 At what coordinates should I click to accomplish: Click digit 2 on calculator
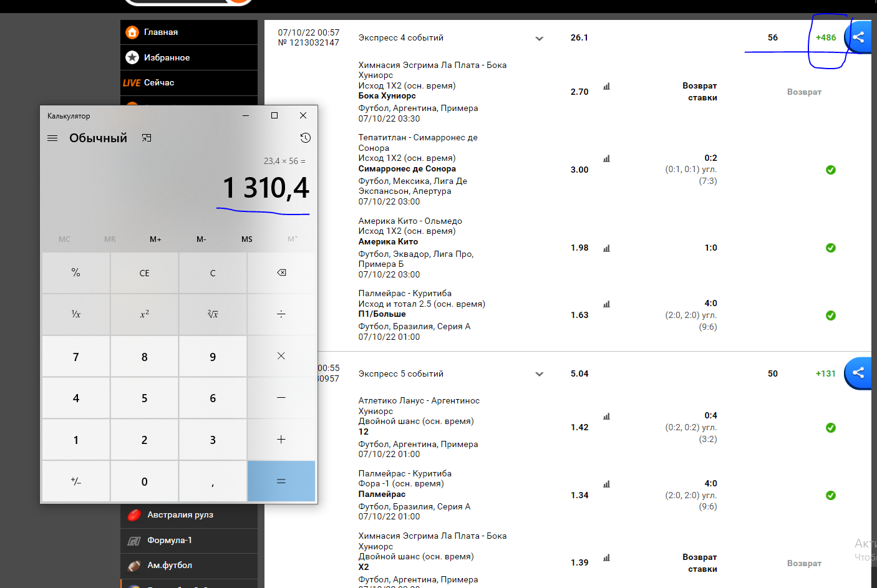(144, 440)
